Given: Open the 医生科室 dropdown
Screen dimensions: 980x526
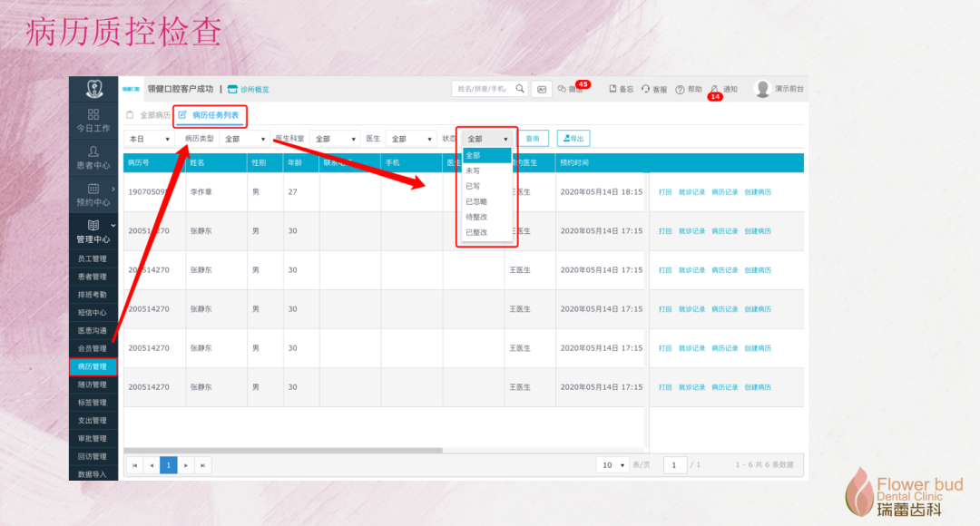Looking at the screenshot, I should coord(334,139).
